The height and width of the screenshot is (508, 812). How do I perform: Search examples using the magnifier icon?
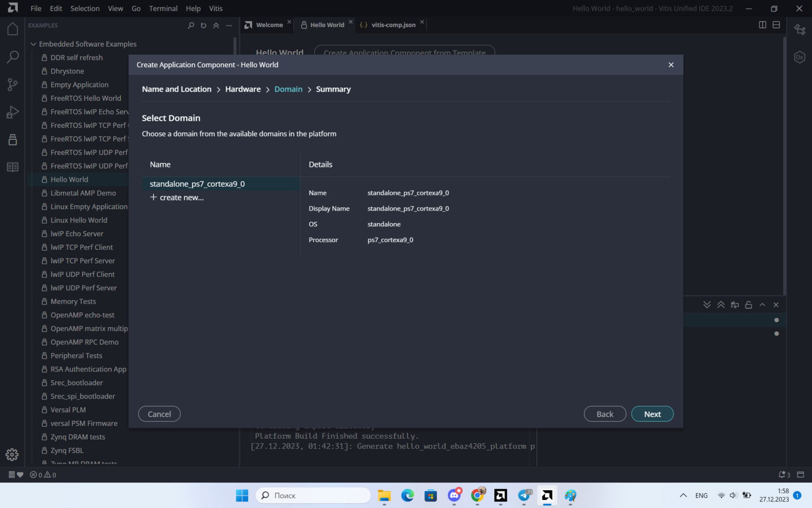tap(191, 25)
